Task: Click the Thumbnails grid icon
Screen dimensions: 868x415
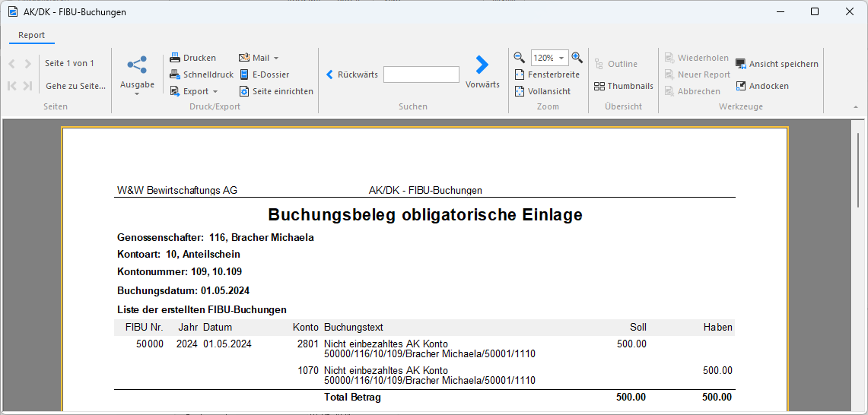Action: [x=599, y=87]
